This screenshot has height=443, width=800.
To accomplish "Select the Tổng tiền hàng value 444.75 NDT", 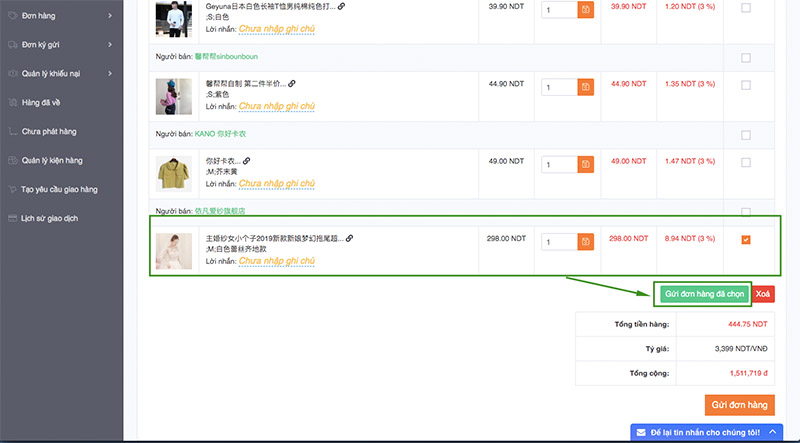I will (747, 324).
